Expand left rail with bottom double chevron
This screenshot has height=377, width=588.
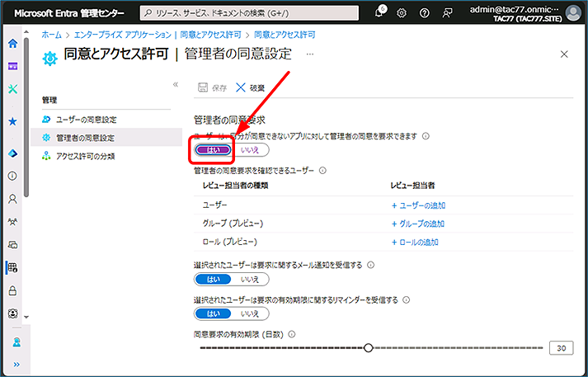[16, 365]
